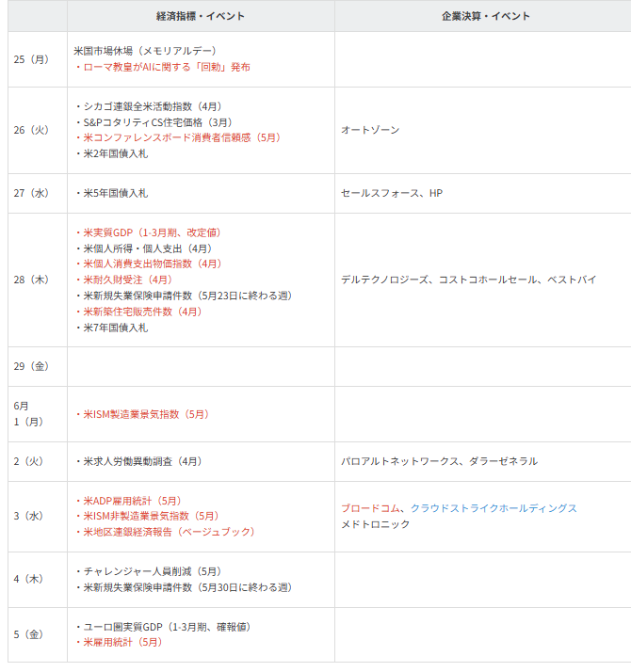
Task: Click ユーロ圏実質GDP(1-3月期、確報値) entry
Action: coord(163,627)
